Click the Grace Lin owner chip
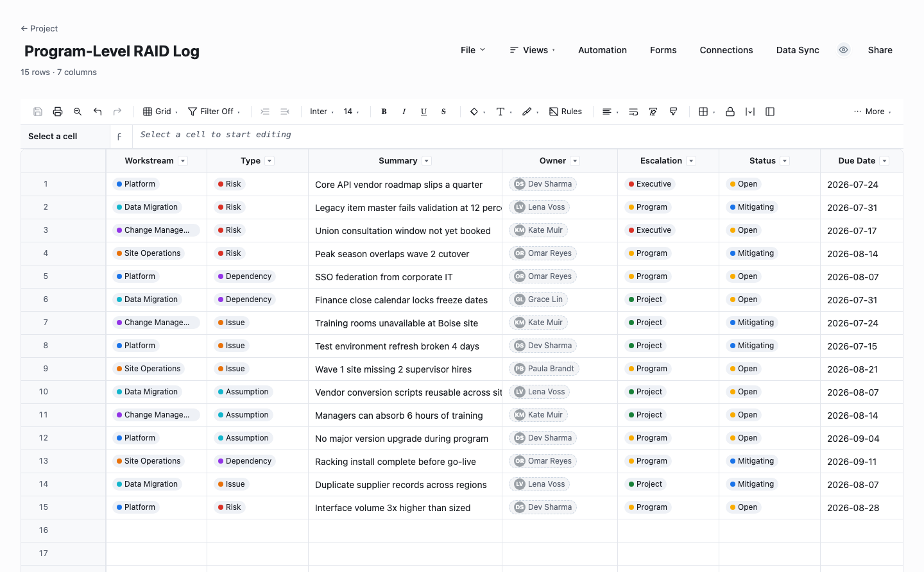924x572 pixels. (539, 299)
